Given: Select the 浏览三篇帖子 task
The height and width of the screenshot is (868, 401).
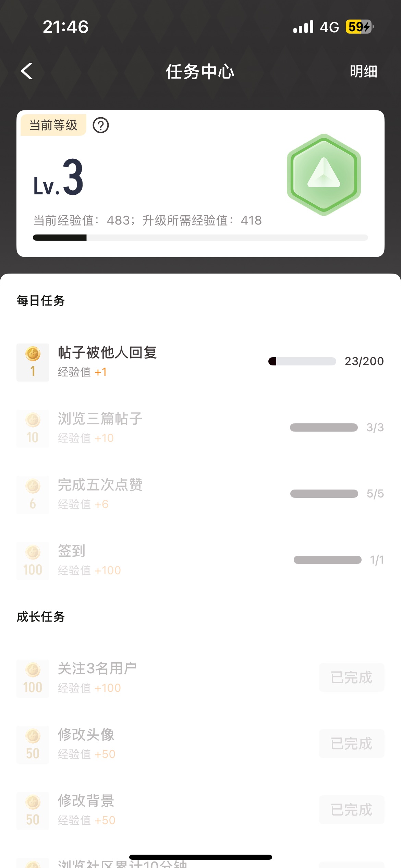Looking at the screenshot, I should click(100, 419).
